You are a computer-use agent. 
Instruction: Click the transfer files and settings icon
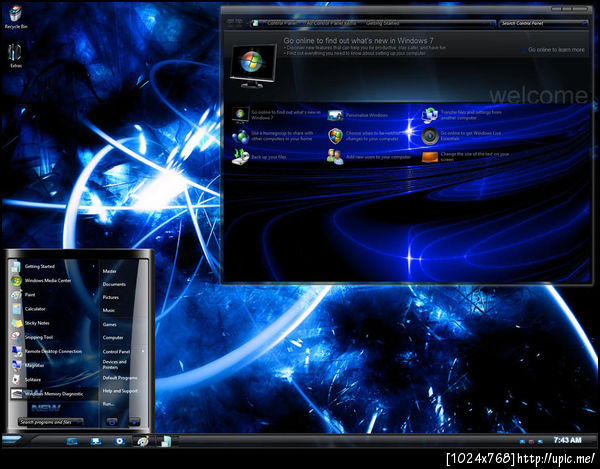point(430,115)
